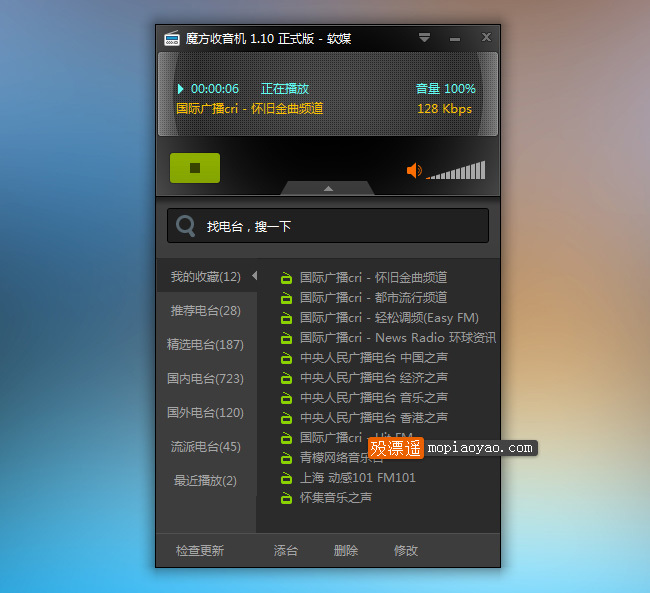The height and width of the screenshot is (593, 650).
Task: Play 怀集音乐之声 station
Action: pos(336,498)
